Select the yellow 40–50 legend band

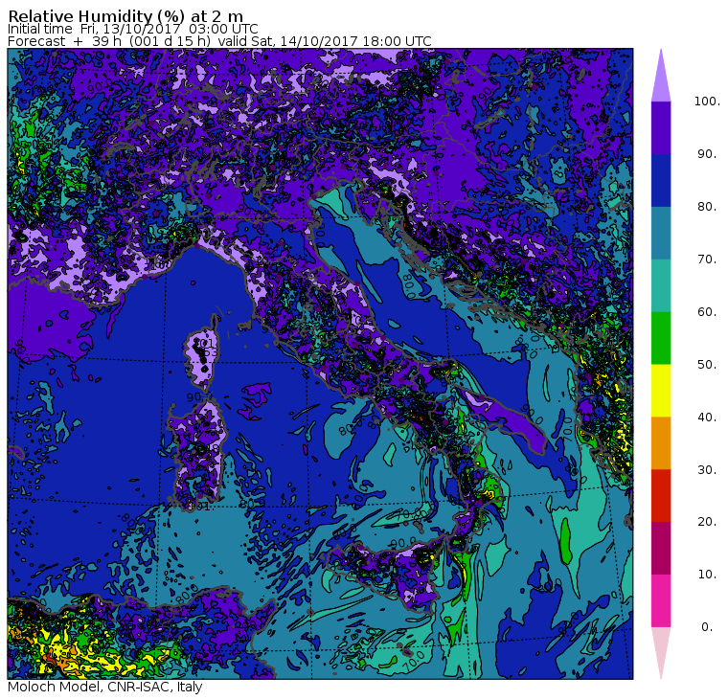point(661,391)
